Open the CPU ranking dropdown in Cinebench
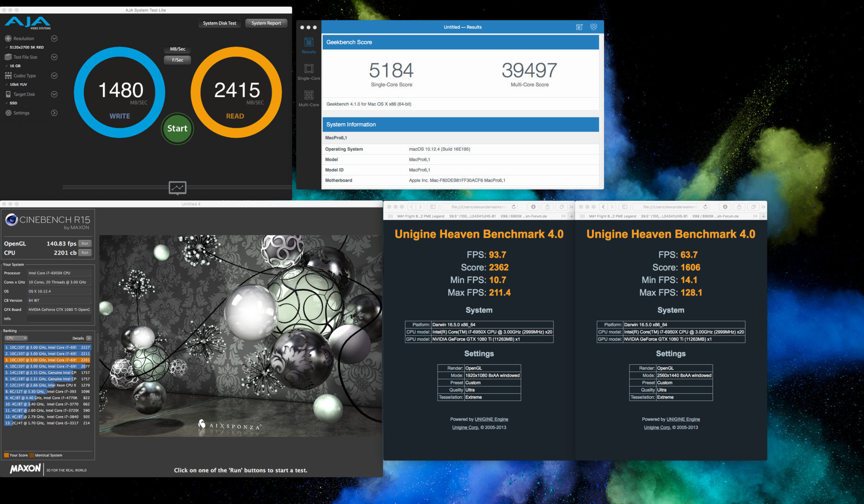Viewport: 864px width, 504px height. tap(16, 338)
